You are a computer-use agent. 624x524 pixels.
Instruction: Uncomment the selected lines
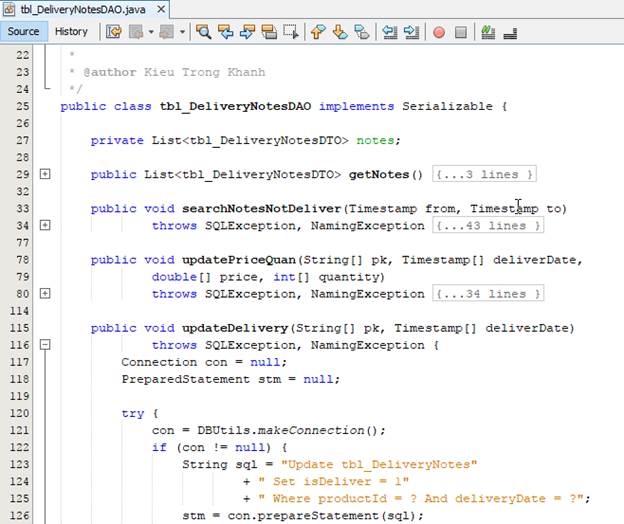coord(510,32)
